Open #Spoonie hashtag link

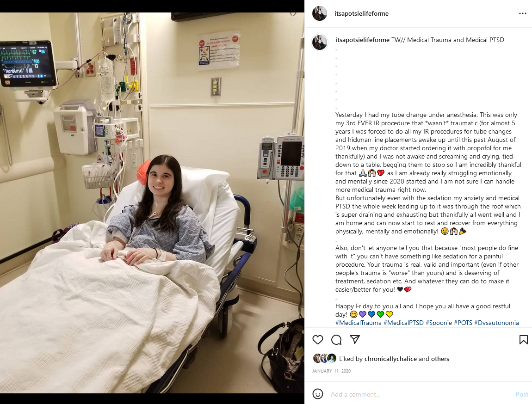pos(439,323)
